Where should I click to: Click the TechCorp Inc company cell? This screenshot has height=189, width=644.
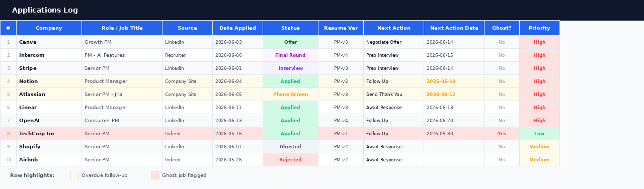point(49,134)
